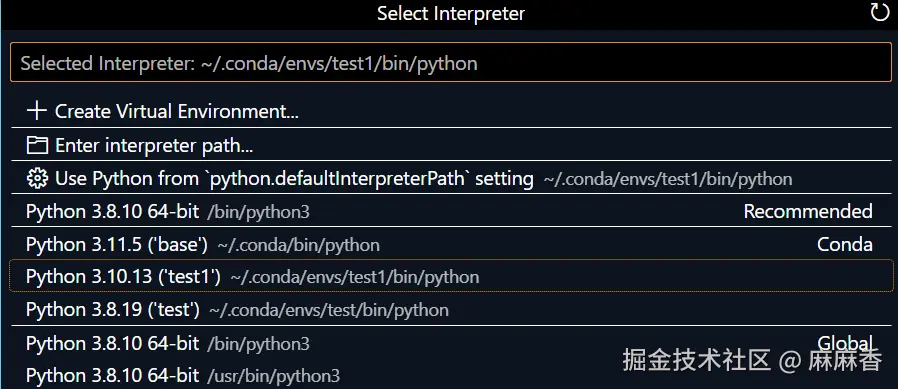Click the Conda group label
The image size is (898, 389).
pyautogui.click(x=845, y=245)
